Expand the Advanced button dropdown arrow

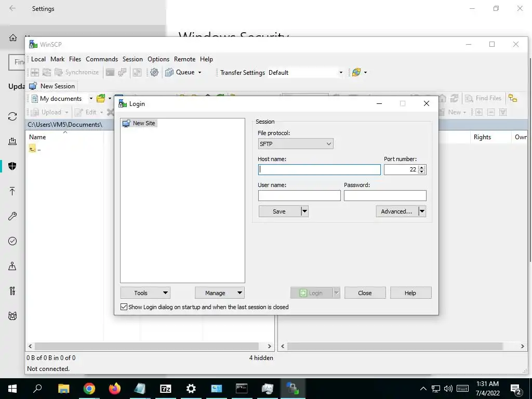click(422, 211)
